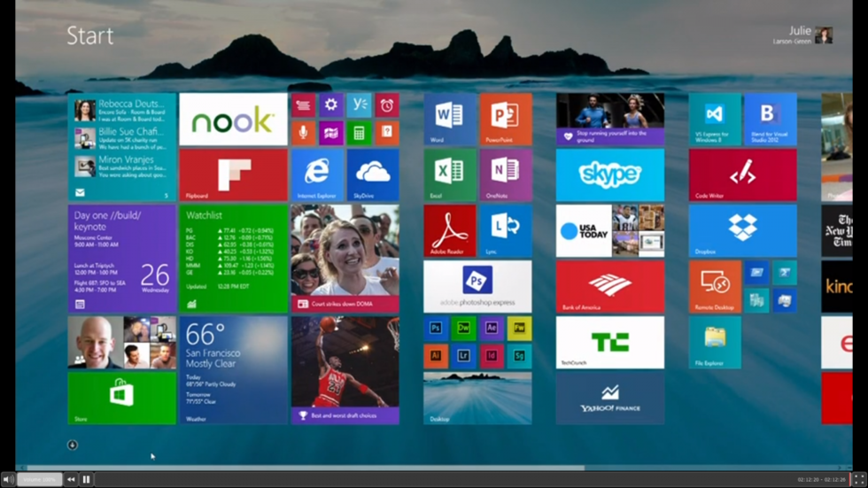Open the Nook app tile
Screen dimensions: 868x488
(x=233, y=119)
